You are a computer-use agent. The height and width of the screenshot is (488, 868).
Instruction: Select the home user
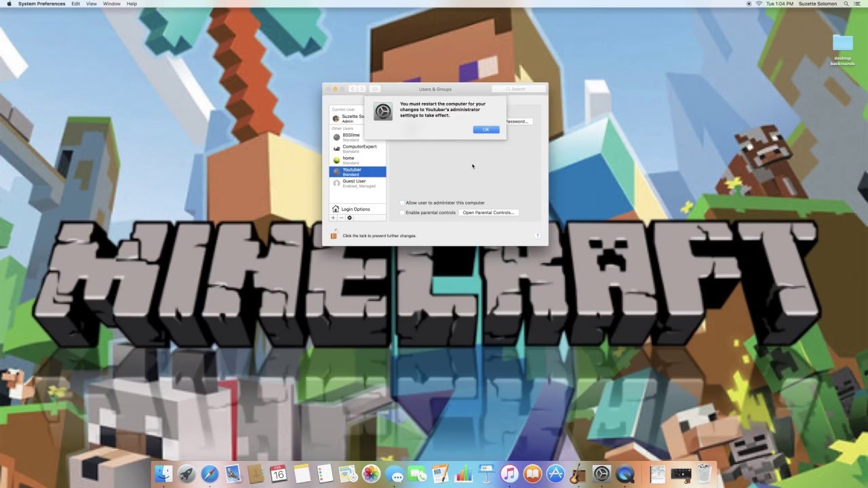(357, 161)
